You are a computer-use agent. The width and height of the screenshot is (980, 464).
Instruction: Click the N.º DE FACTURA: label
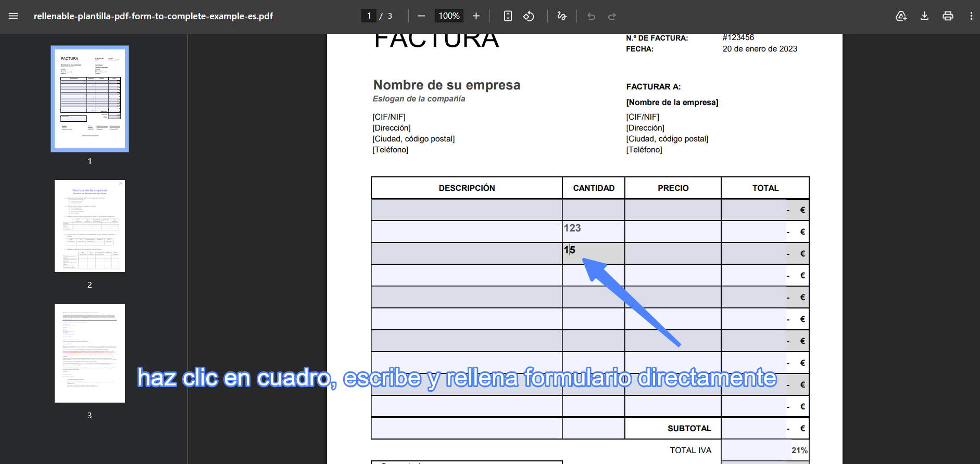click(x=657, y=38)
